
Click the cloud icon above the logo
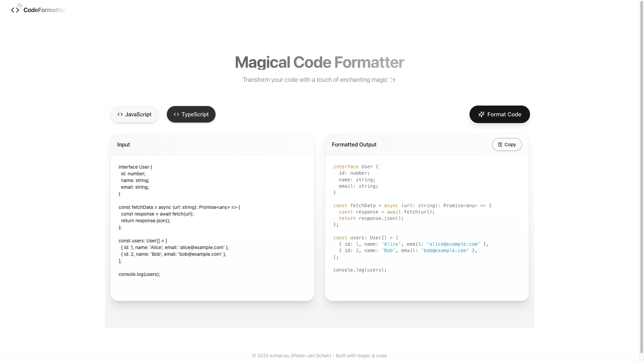19,6
